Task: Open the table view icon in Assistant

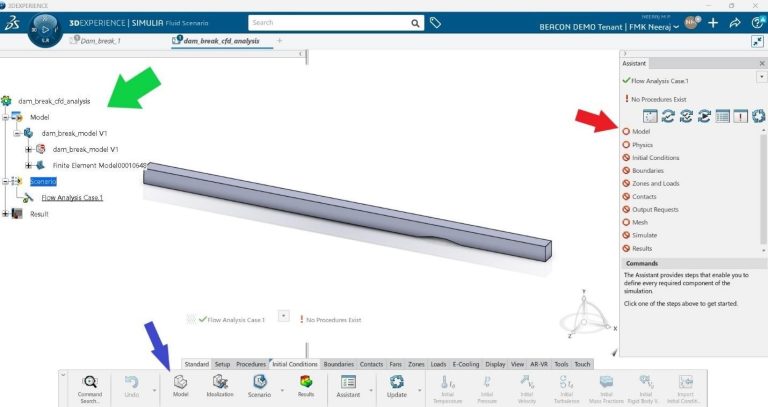Action: (722, 117)
